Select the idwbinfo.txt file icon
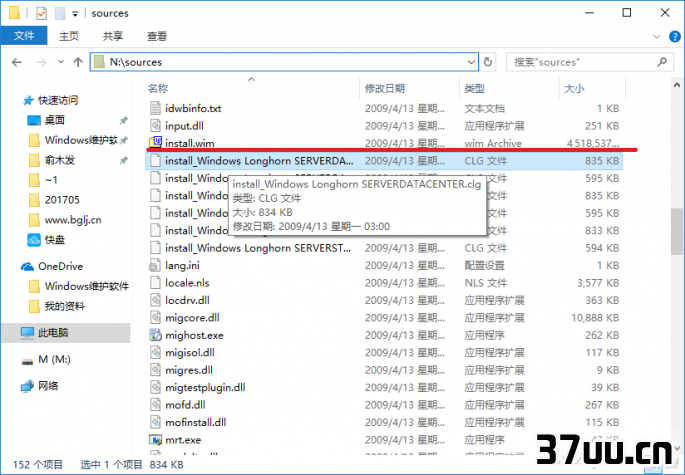This screenshot has width=685, height=475. tap(155, 108)
